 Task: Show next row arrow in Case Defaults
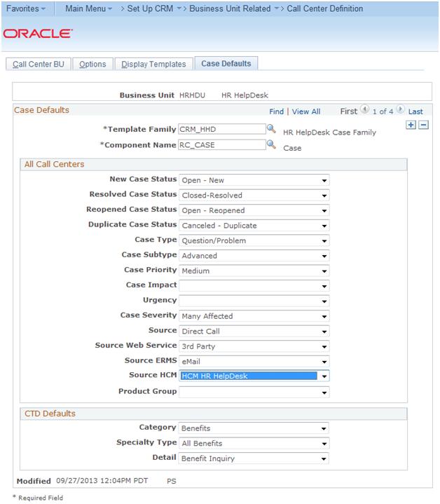(400, 109)
